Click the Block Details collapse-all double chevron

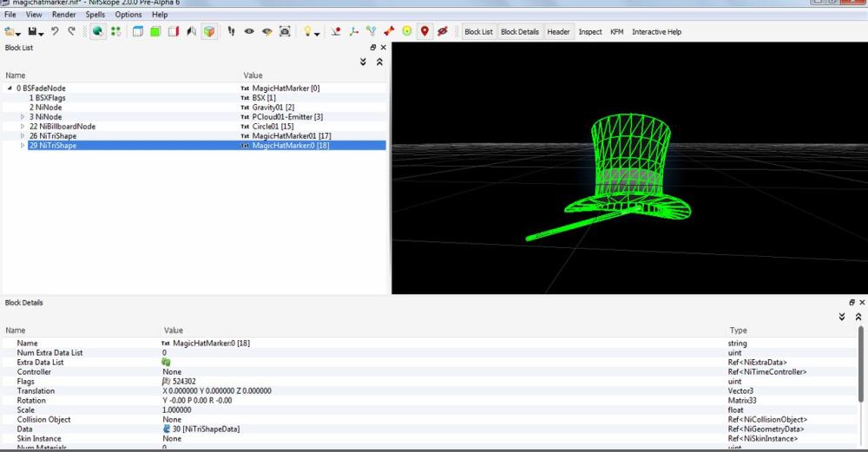pyautogui.click(x=858, y=317)
